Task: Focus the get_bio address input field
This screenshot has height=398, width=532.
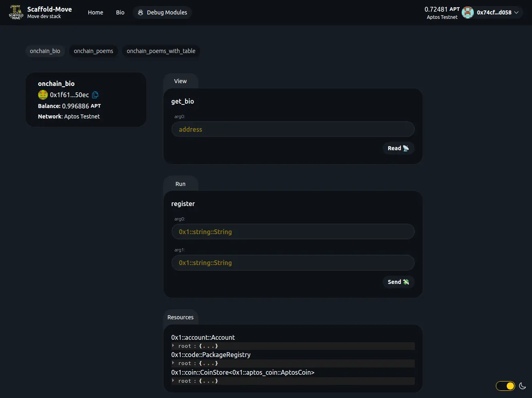Action: [293, 129]
